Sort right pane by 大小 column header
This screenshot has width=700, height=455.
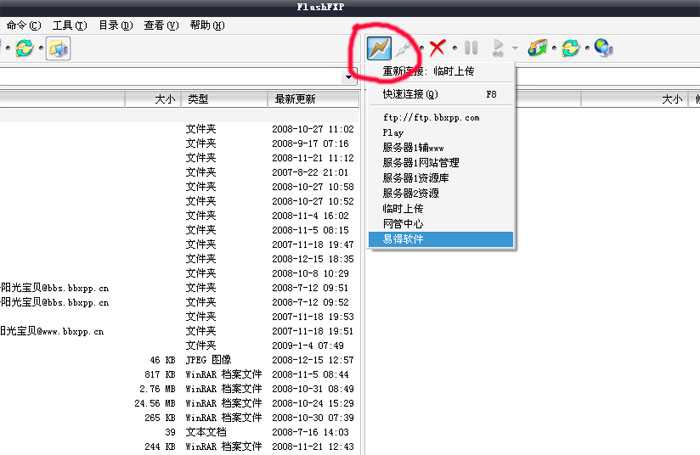[x=635, y=99]
